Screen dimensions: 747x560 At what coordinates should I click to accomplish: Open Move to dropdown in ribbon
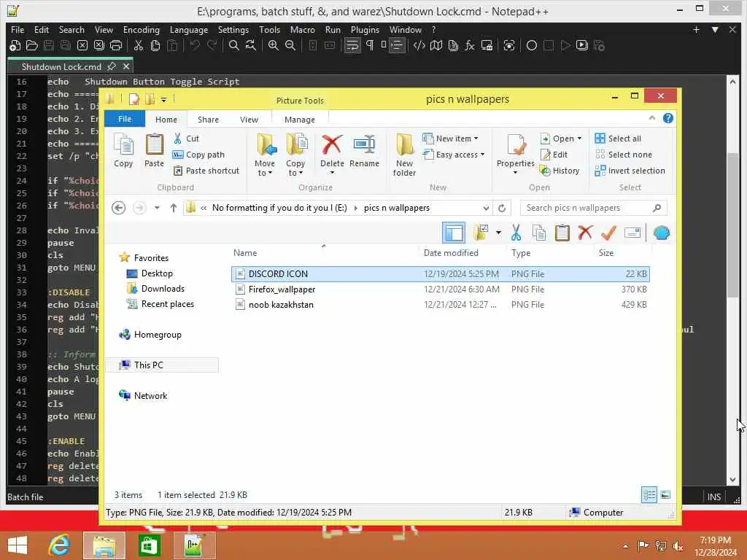(265, 155)
